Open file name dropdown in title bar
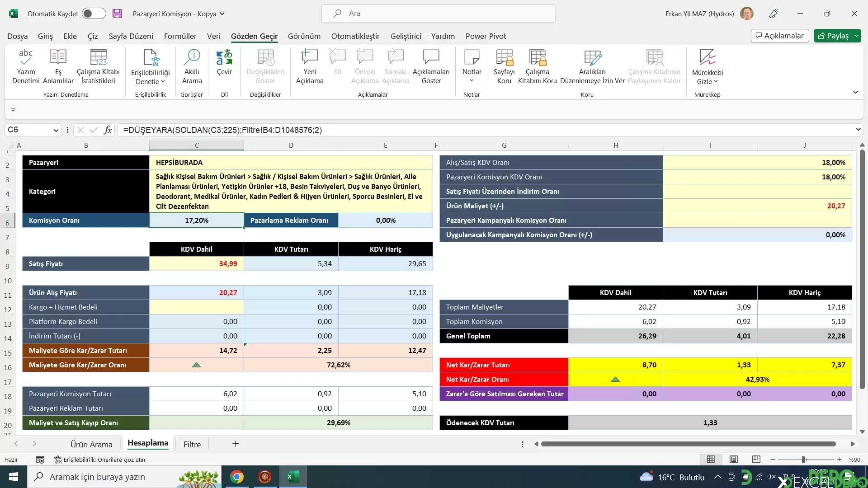The width and height of the screenshot is (868, 488). 222,14
